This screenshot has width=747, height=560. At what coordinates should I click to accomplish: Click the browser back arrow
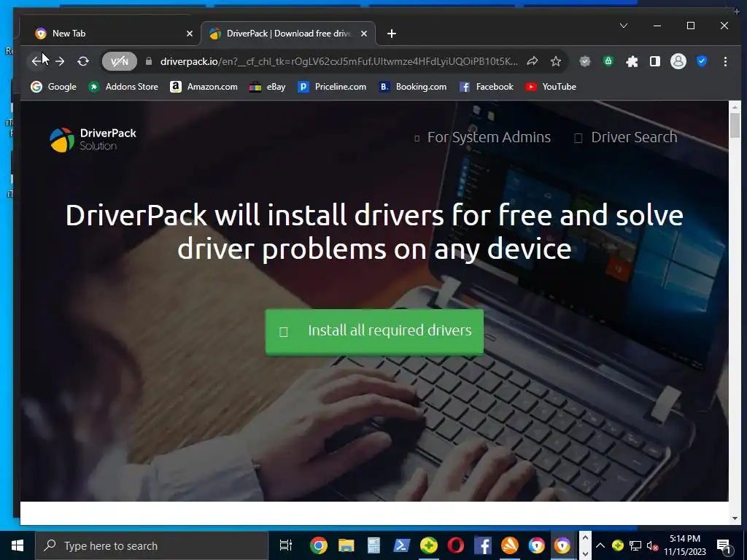pos(36,61)
